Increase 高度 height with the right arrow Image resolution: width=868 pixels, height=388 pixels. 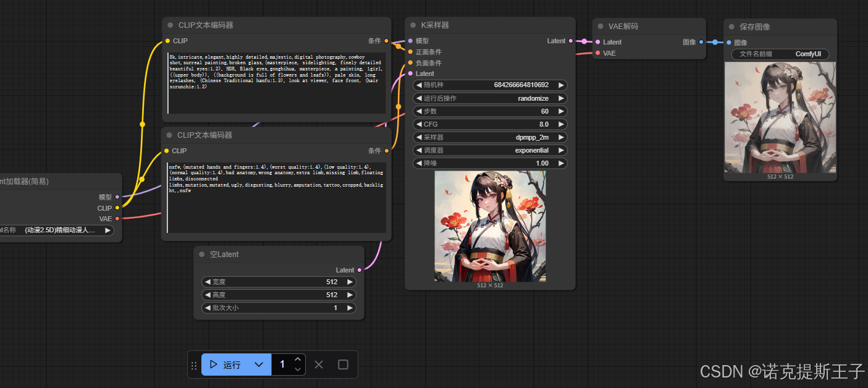click(350, 295)
